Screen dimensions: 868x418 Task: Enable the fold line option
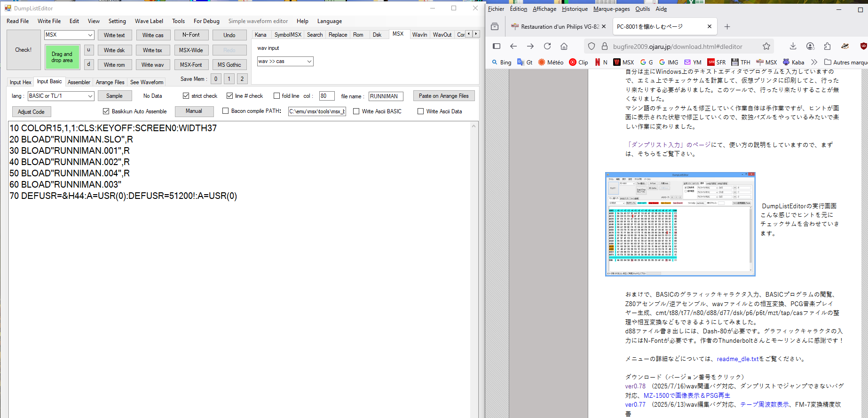[276, 96]
